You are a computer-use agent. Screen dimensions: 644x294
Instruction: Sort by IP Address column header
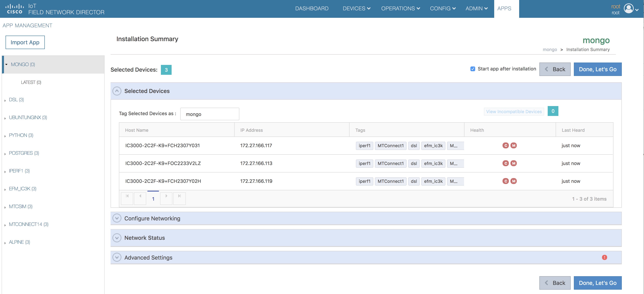tap(292, 130)
